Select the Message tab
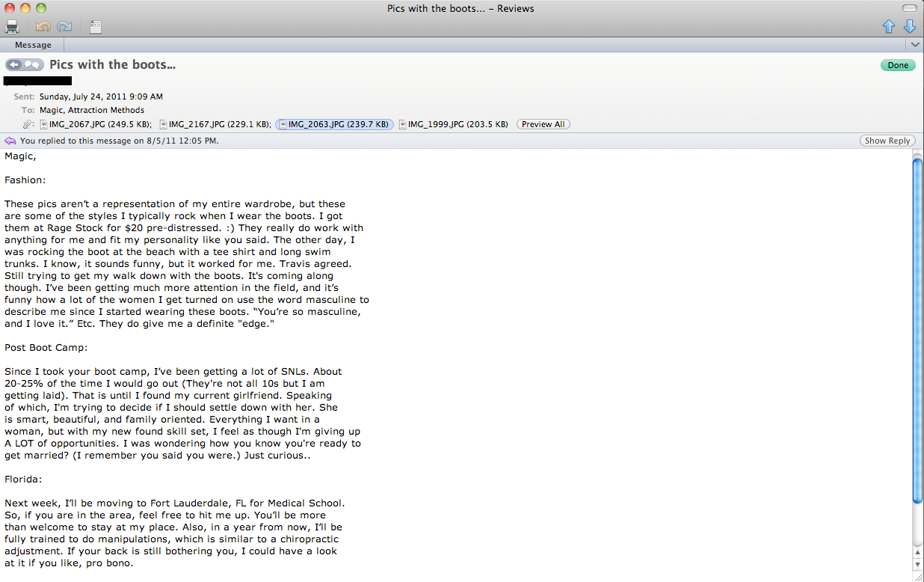Screen dimensions: 924x582 [x=34, y=45]
